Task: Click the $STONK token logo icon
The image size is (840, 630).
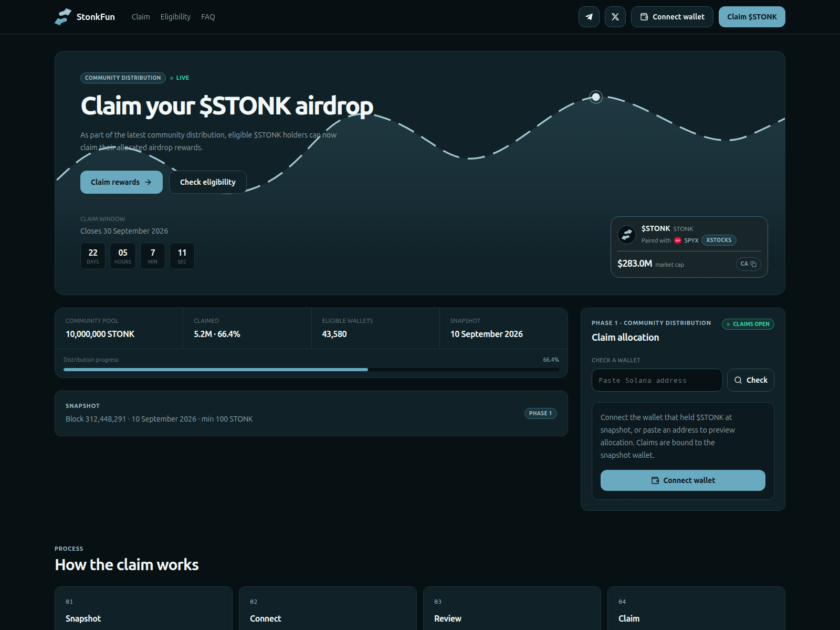Action: coord(627,234)
